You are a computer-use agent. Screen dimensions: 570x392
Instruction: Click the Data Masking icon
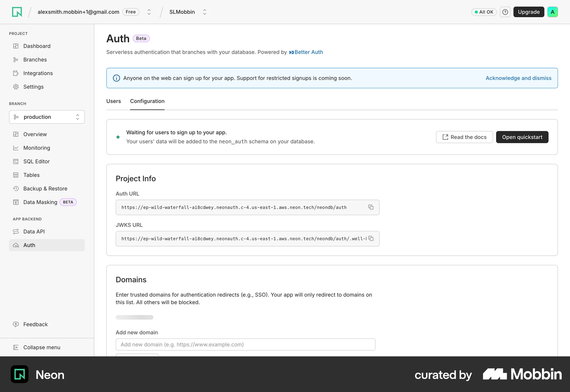(16, 202)
